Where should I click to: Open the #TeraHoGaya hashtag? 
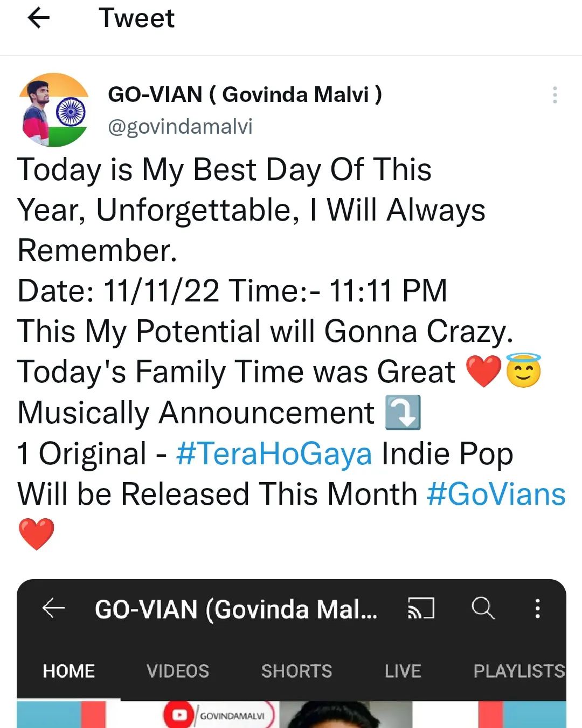[274, 454]
